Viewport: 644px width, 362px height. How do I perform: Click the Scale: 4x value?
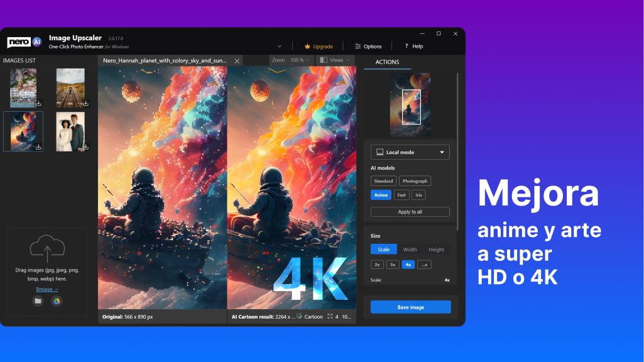447,280
